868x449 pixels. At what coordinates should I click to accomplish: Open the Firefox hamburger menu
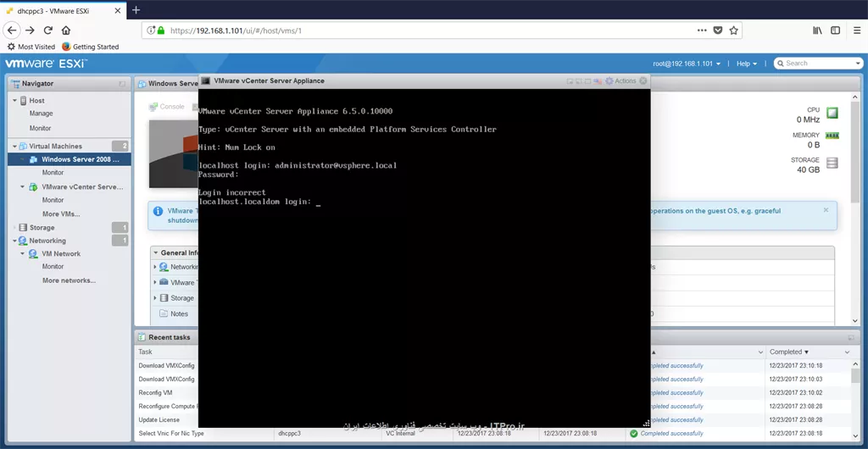856,30
